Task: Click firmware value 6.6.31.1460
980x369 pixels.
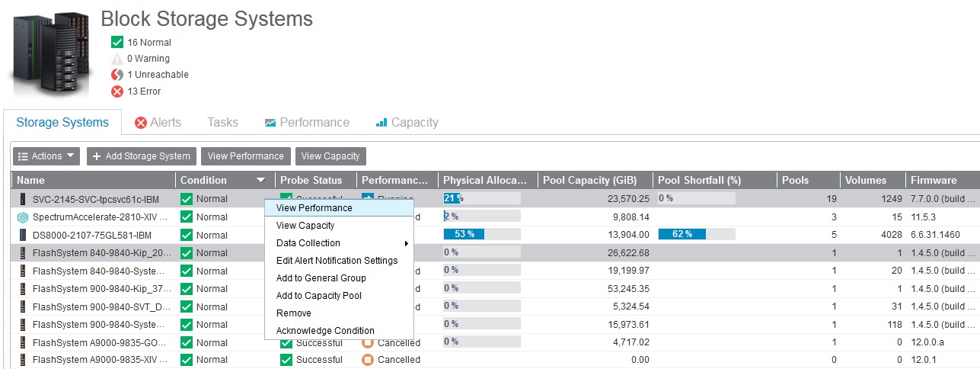Action: (x=935, y=235)
